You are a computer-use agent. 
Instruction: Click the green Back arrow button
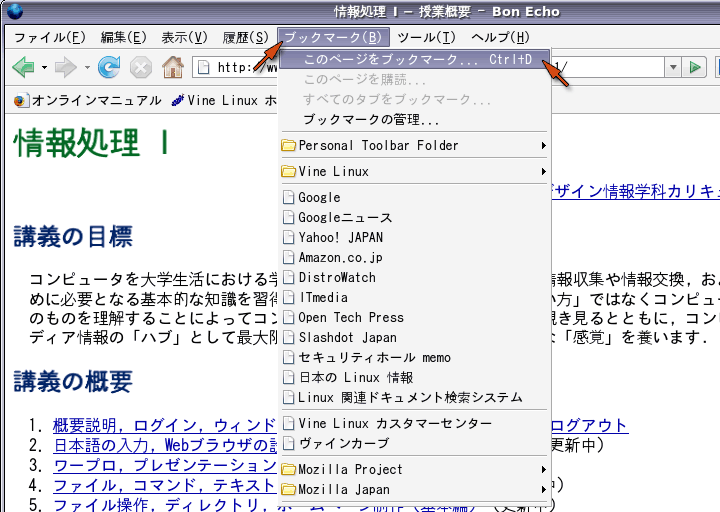(x=22, y=68)
